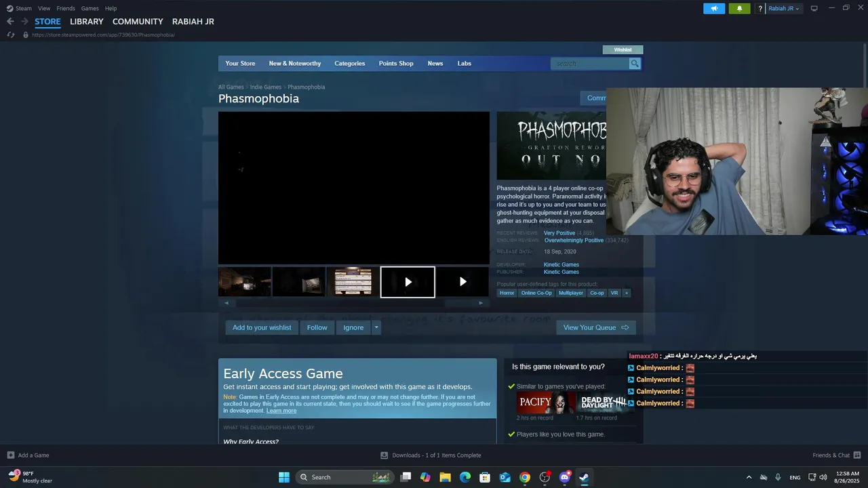Viewport: 868px width, 488px height.
Task: Click View Your Queue
Action: (x=596, y=327)
